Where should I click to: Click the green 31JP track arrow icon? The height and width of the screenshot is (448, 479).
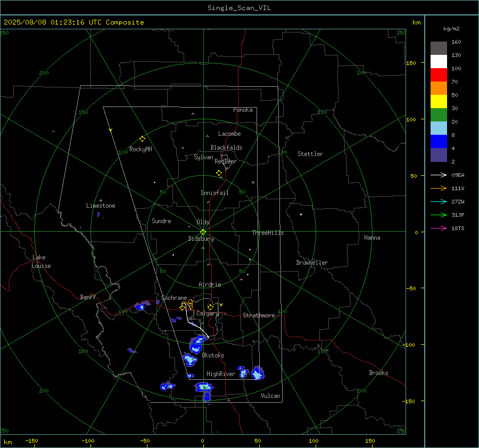(x=439, y=215)
